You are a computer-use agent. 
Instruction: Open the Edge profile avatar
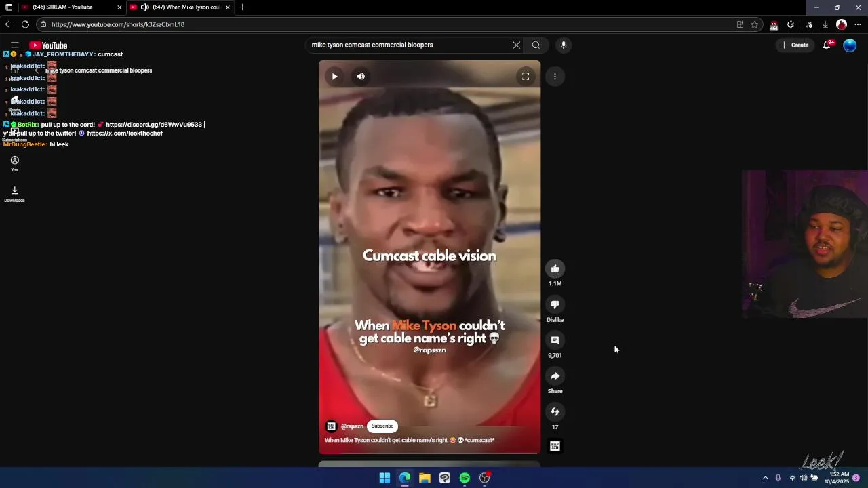[842, 24]
